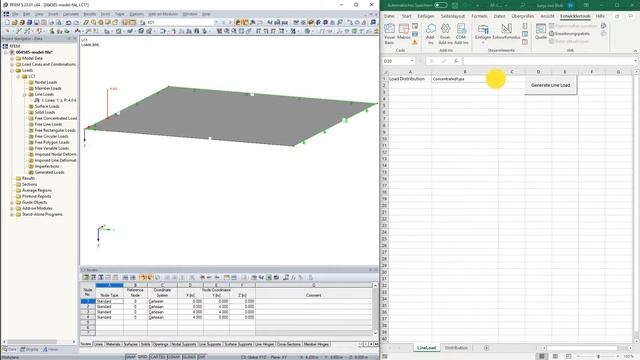Open the Entwicklertools ribbon tab
This screenshot has width=640, height=360.
point(575,16)
